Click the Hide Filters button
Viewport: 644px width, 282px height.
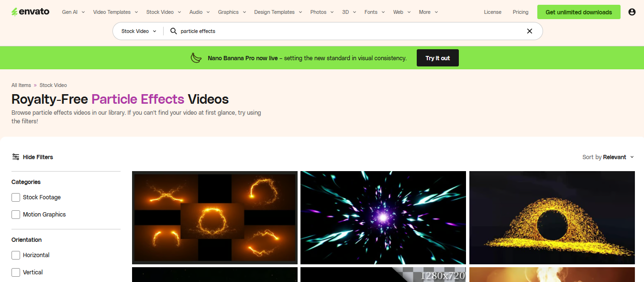[33, 157]
